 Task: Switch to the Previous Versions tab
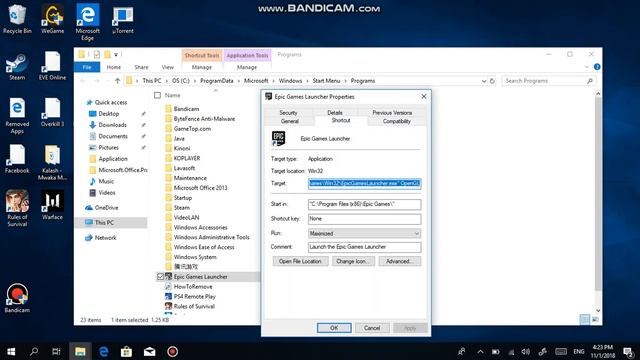(x=392, y=112)
